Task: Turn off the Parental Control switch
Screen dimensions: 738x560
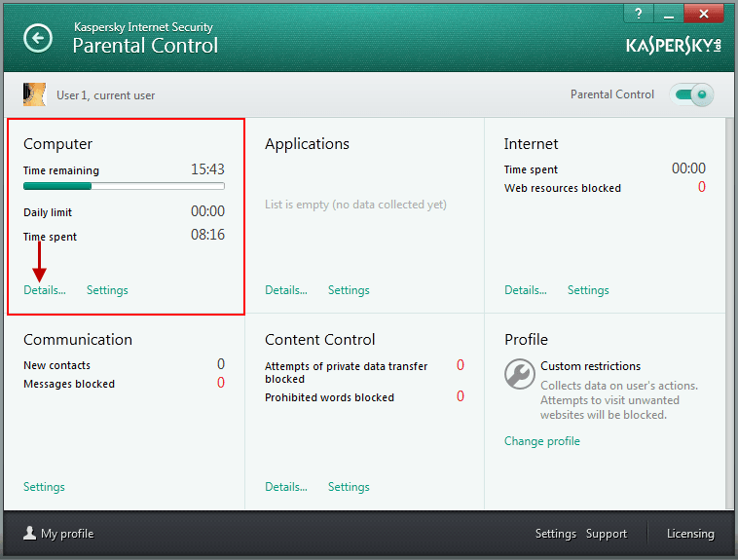Action: 692,94
